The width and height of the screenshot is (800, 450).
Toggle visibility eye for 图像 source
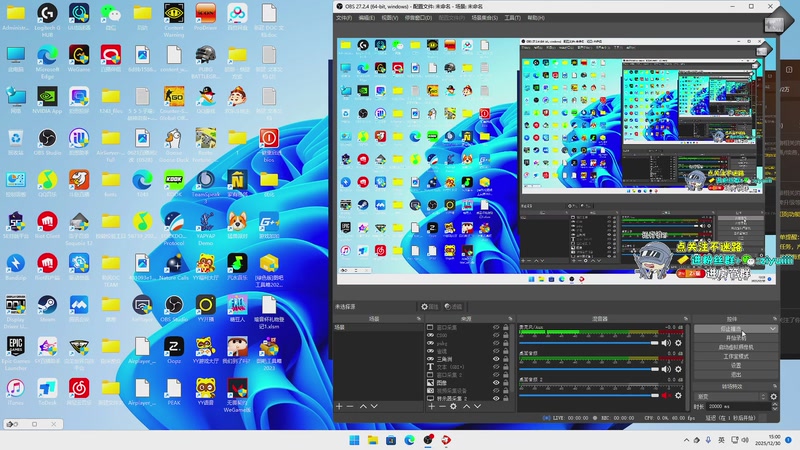[x=496, y=382]
